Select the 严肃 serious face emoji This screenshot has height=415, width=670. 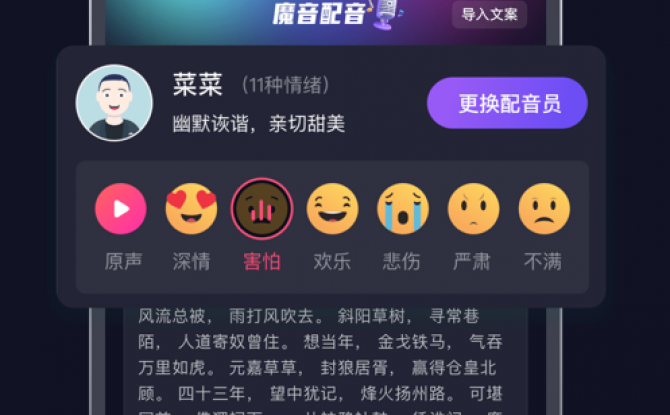(473, 209)
